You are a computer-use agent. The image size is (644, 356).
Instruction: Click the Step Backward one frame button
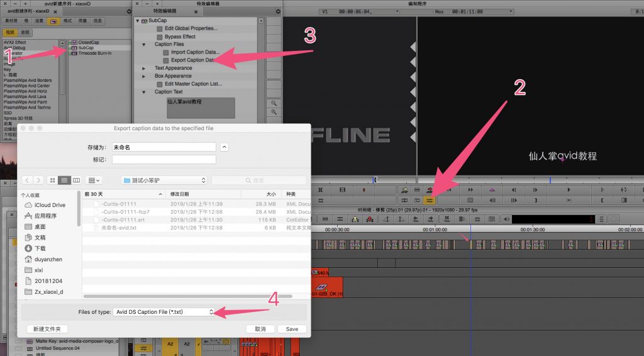[x=513, y=190]
